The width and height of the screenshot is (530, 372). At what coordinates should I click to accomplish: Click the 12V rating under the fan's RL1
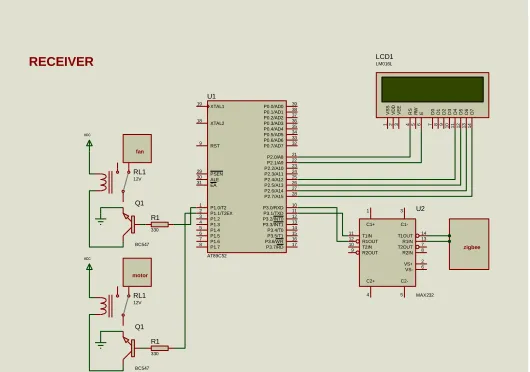tap(137, 179)
